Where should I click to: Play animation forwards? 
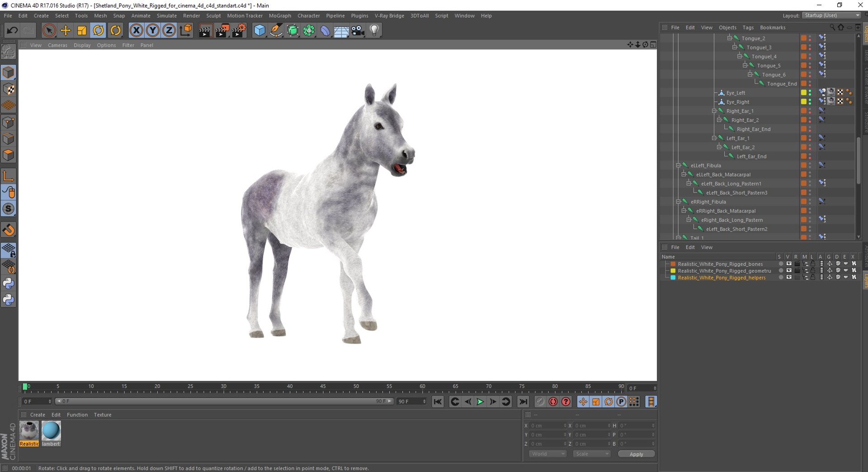coord(480,401)
